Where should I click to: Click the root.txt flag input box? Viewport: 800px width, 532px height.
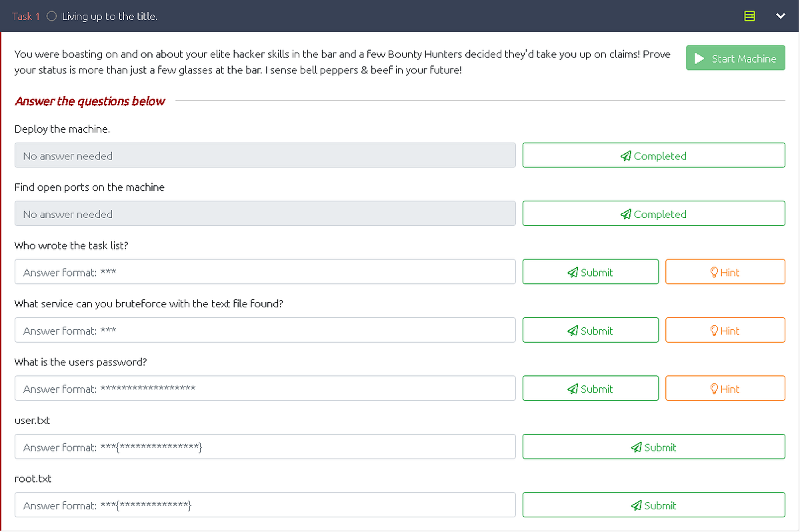(x=265, y=505)
